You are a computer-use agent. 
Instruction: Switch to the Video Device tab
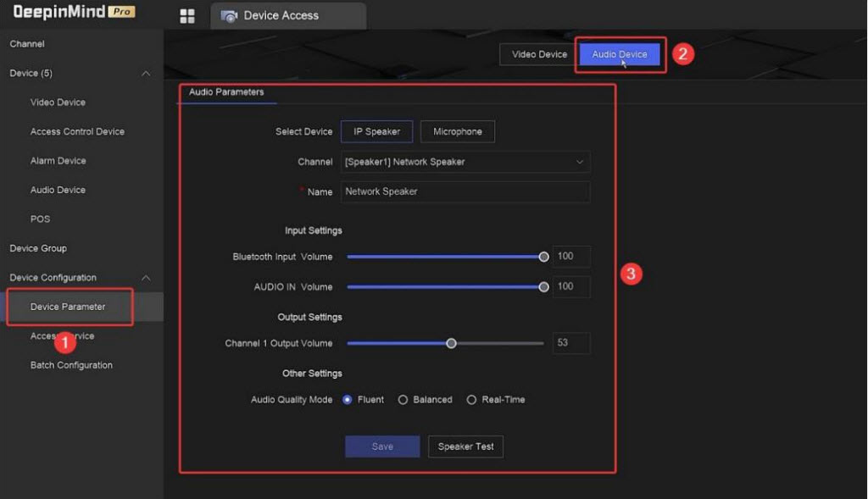tap(539, 55)
